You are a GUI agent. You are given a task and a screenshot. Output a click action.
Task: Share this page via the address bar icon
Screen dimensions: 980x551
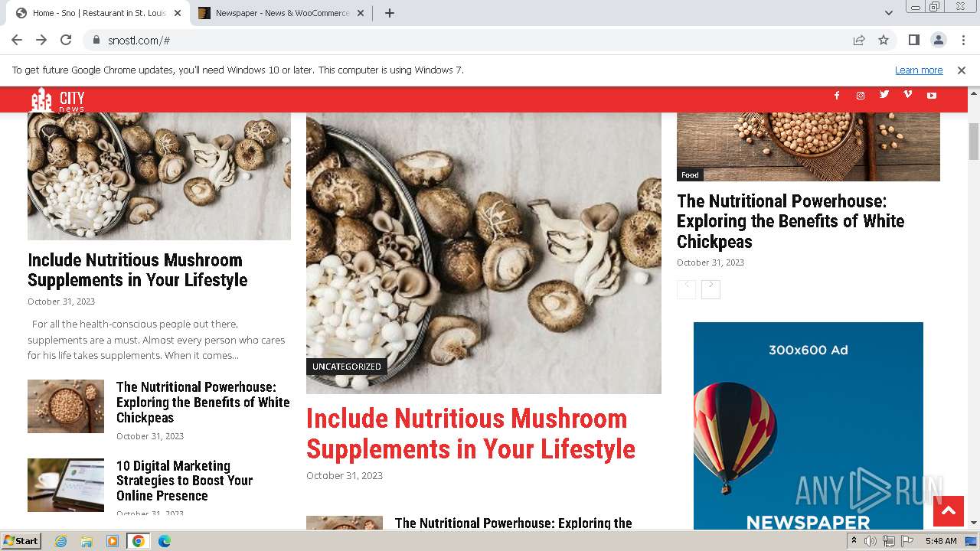[x=859, y=40]
